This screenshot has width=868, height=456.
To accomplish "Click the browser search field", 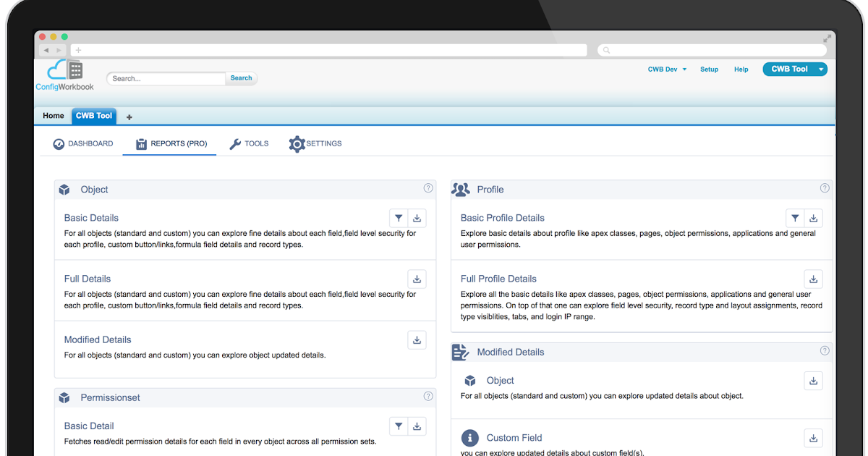I will coord(712,51).
